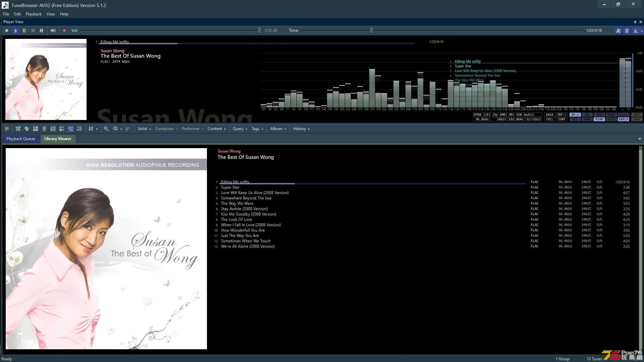The width and height of the screenshot is (644, 362).
Task: Click the Play button in Player View
Action: (15, 31)
